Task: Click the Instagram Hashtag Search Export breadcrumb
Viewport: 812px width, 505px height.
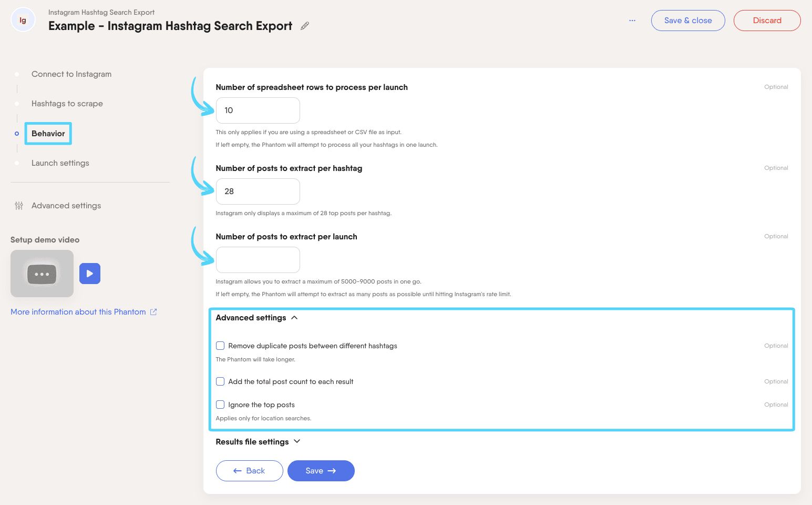Action: 101,12
